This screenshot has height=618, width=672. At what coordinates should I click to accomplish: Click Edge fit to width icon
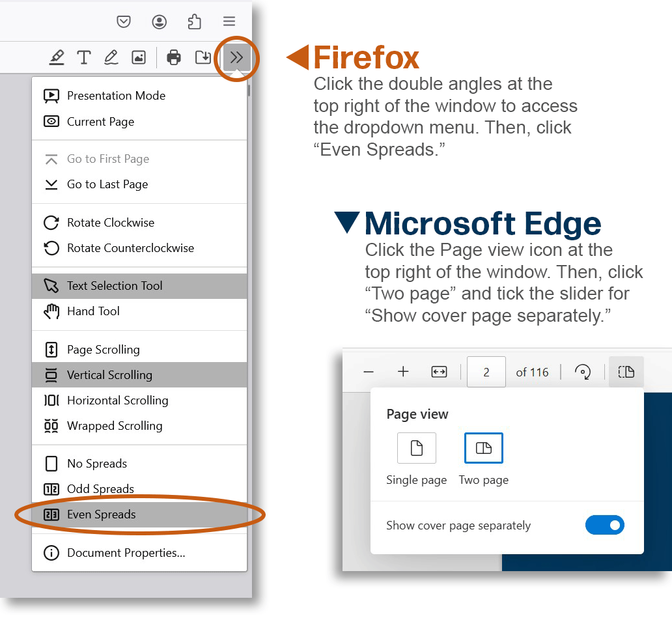(x=439, y=372)
